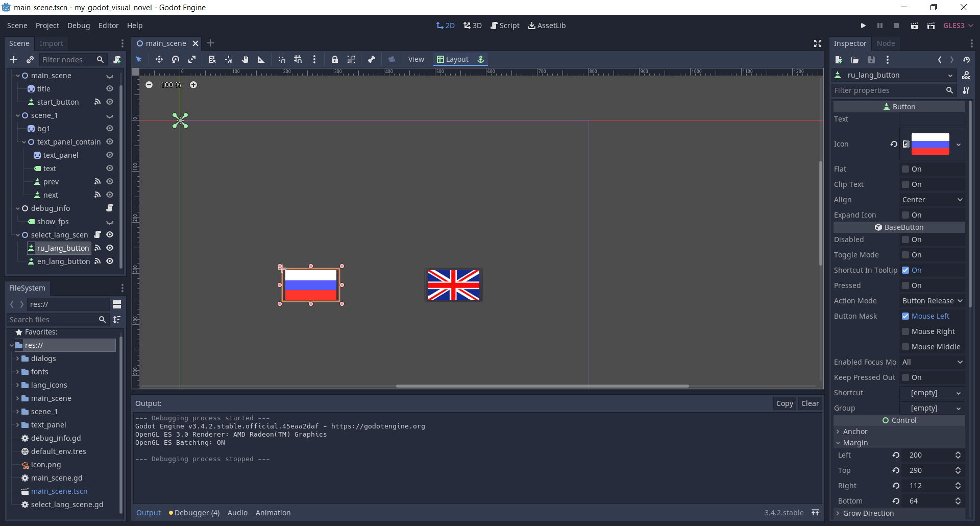Open the Debug menu
The width and height of the screenshot is (980, 526).
[x=79, y=26]
